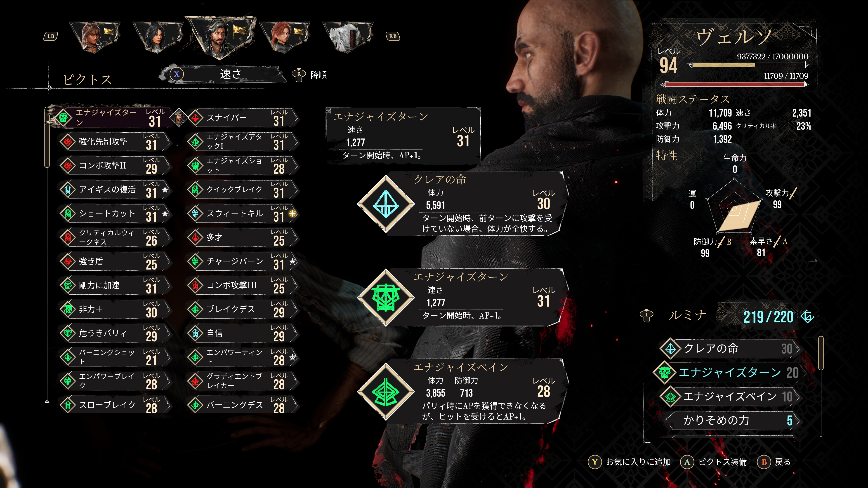Screen dimensions: 868x488
Task: Select the エナジャイズペイン large green icon
Action: (385, 392)
